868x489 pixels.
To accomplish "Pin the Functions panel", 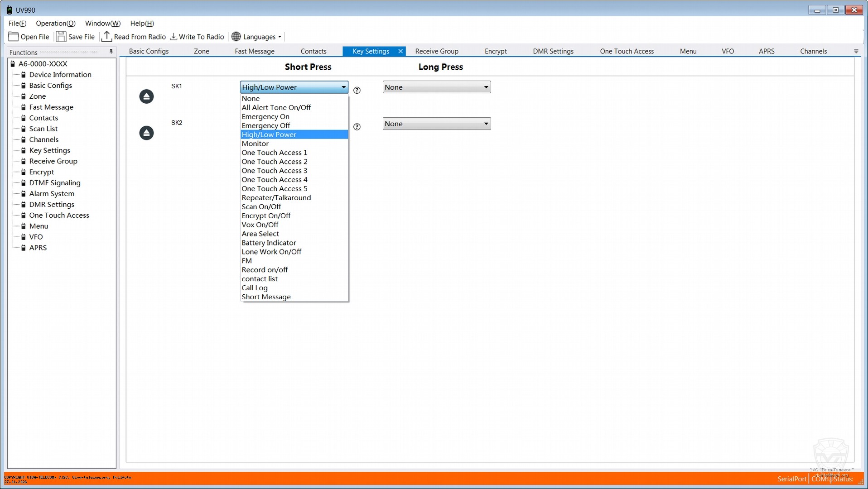I will click(111, 52).
